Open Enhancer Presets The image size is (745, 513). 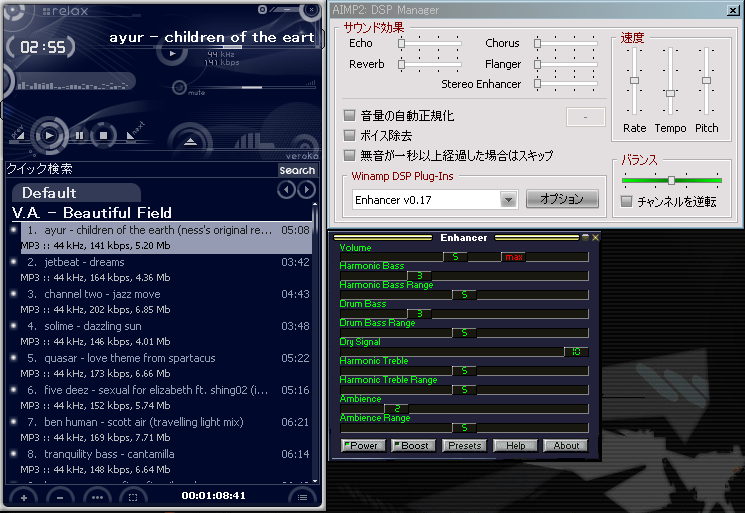(464, 446)
